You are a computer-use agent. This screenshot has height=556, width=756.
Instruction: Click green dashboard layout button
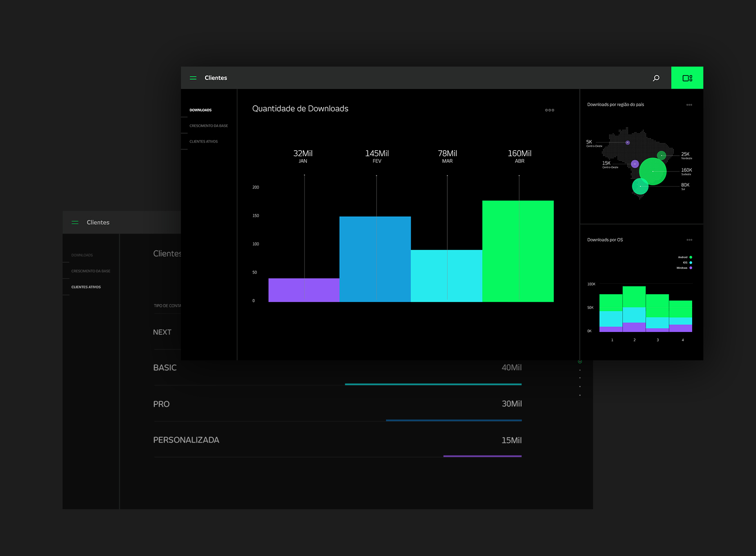pos(687,78)
